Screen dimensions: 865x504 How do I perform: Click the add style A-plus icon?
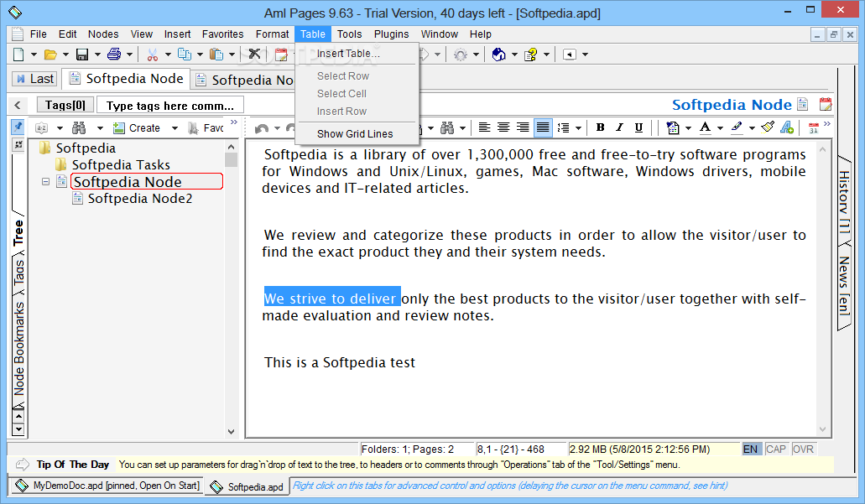[787, 128]
